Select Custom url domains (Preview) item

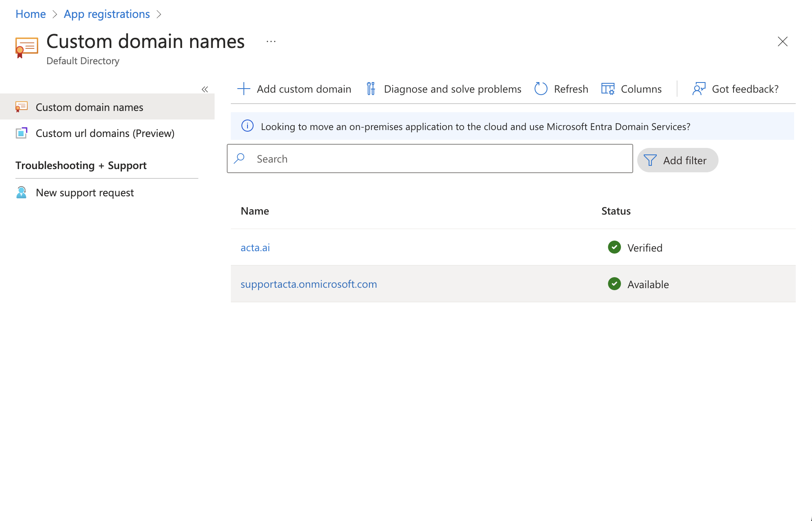[107, 133]
